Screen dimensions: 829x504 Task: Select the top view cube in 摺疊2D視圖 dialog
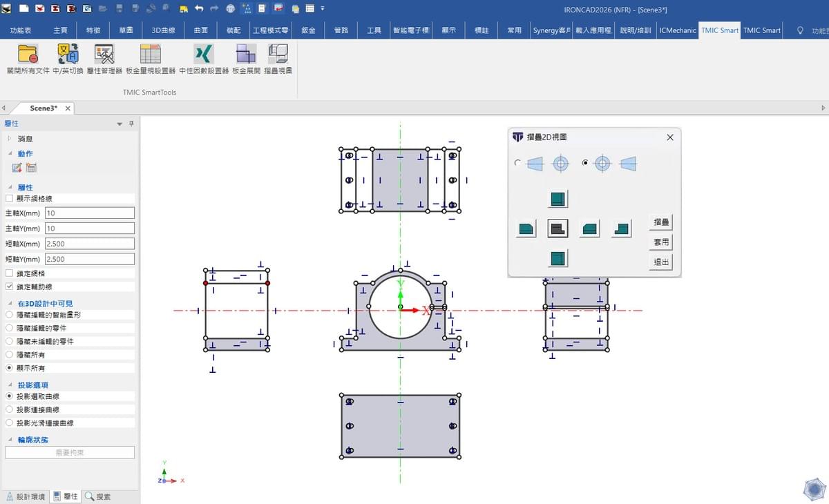[x=558, y=199]
